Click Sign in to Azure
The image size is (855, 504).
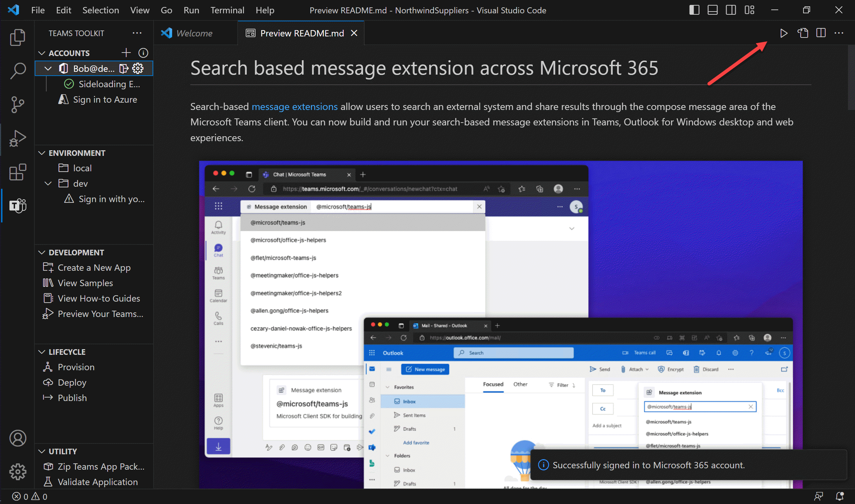[x=105, y=99]
